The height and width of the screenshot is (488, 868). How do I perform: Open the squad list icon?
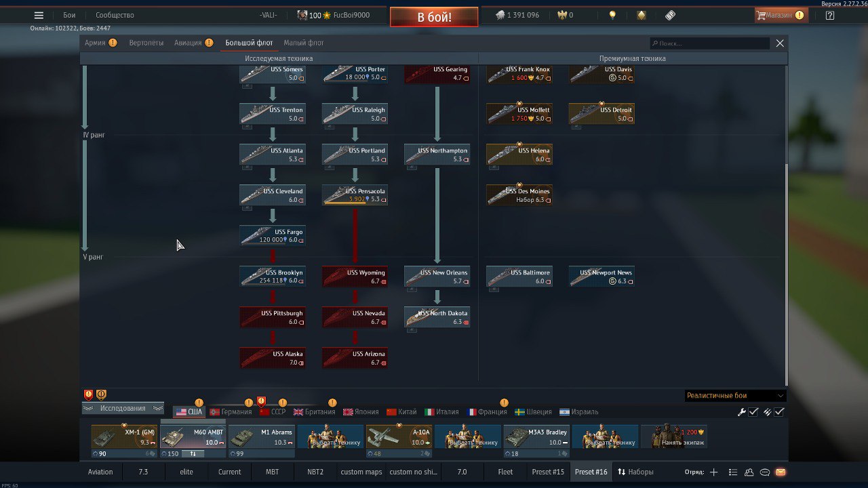(x=733, y=472)
